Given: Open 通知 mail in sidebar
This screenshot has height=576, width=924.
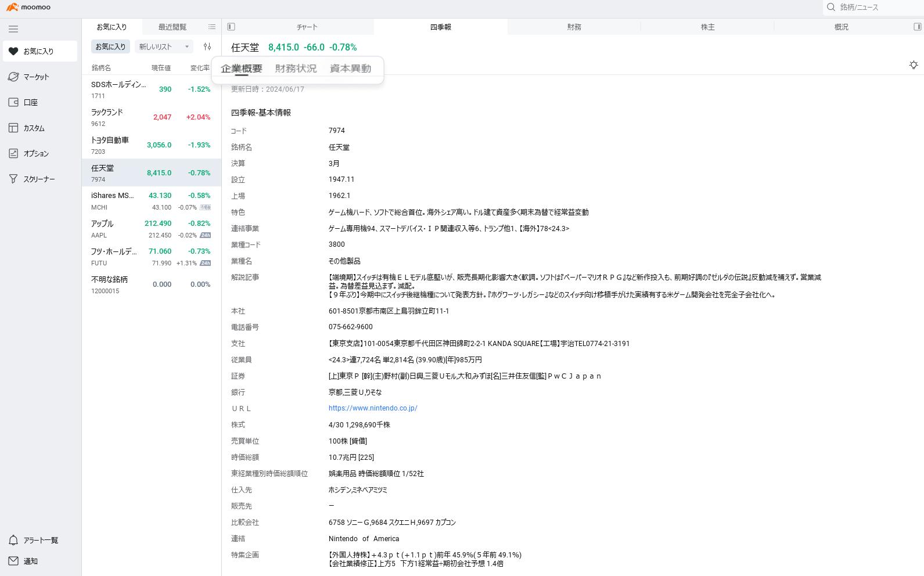Looking at the screenshot, I should [39, 561].
